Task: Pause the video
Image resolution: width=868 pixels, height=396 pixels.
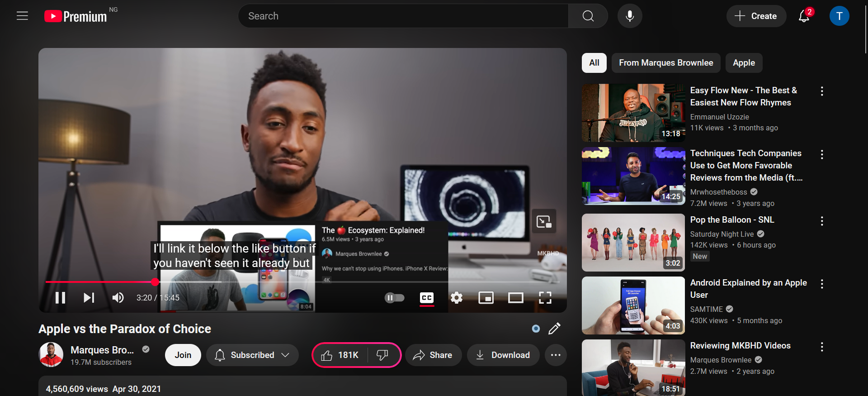Action: click(x=60, y=297)
